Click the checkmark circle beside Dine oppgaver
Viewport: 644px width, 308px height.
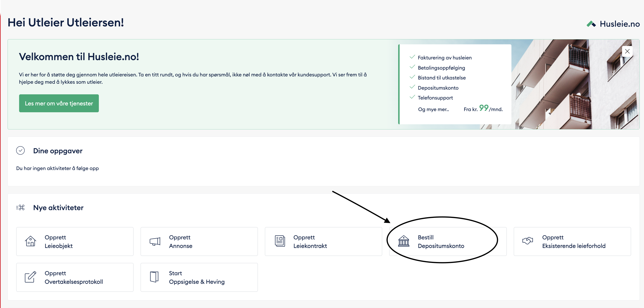20,150
